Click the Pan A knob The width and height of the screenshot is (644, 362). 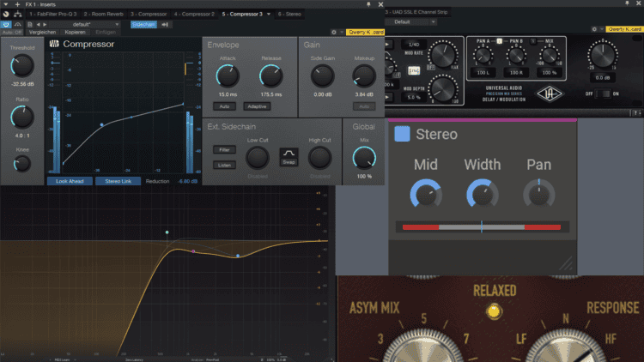coord(483,55)
